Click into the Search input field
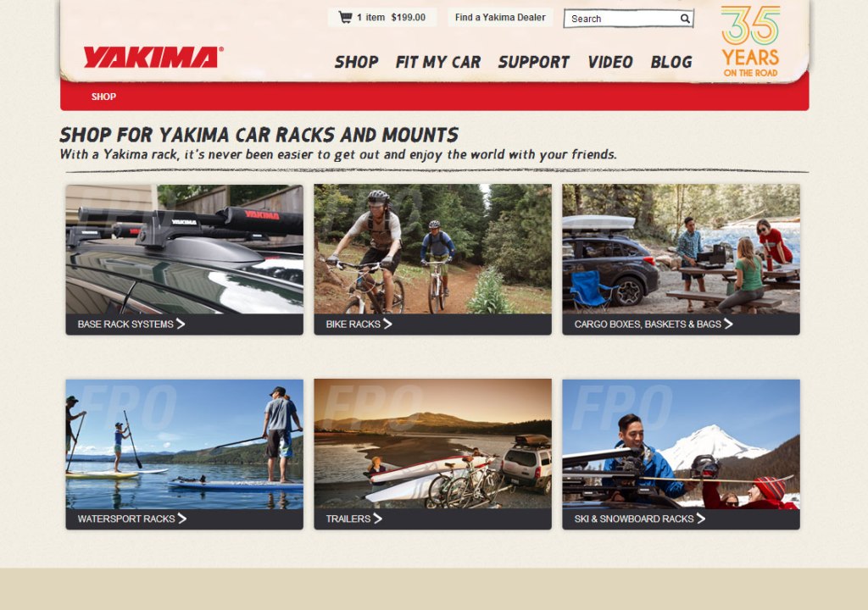 623,19
